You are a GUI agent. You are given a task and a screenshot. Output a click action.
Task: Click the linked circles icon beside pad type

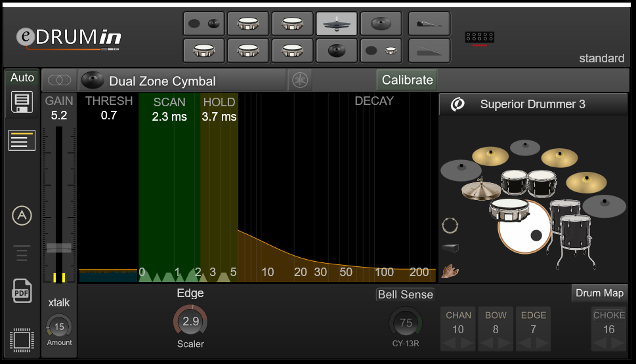[59, 80]
